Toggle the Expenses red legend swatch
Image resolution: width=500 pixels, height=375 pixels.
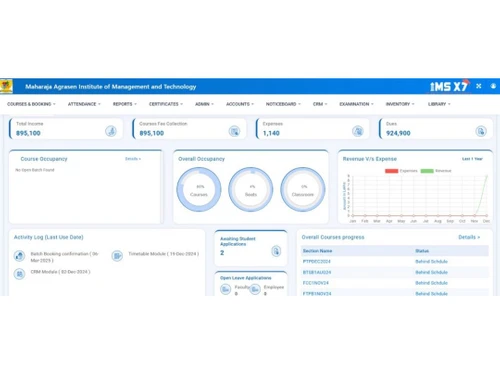[x=392, y=171]
